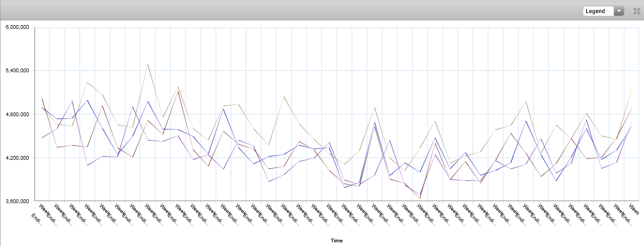Select the 3,600,000 y-axis label
The width and height of the screenshot is (644, 246).
(x=17, y=201)
